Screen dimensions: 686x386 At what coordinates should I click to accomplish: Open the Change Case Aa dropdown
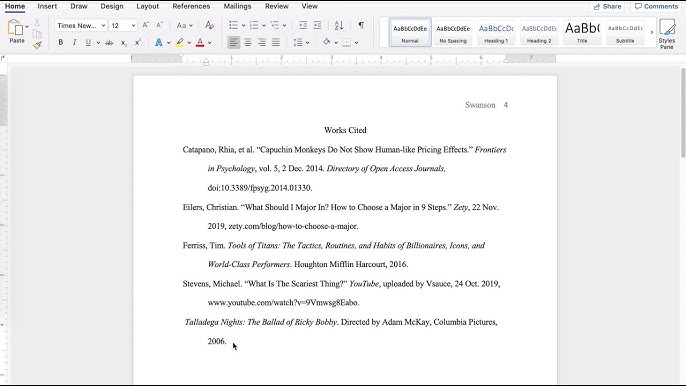(x=184, y=25)
